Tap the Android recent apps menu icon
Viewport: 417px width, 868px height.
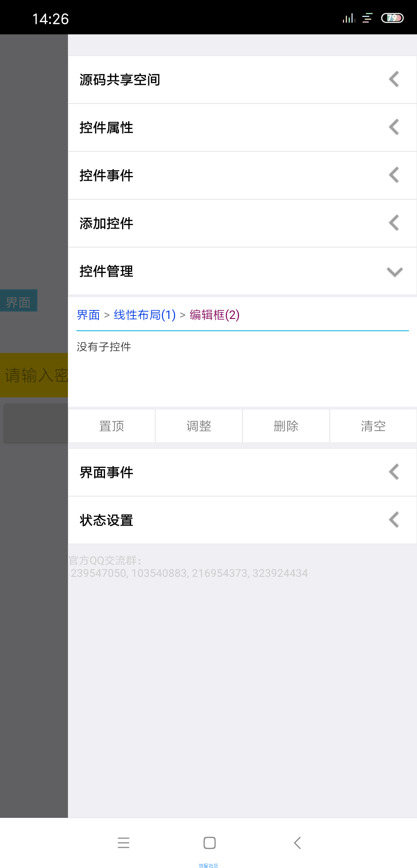[124, 843]
